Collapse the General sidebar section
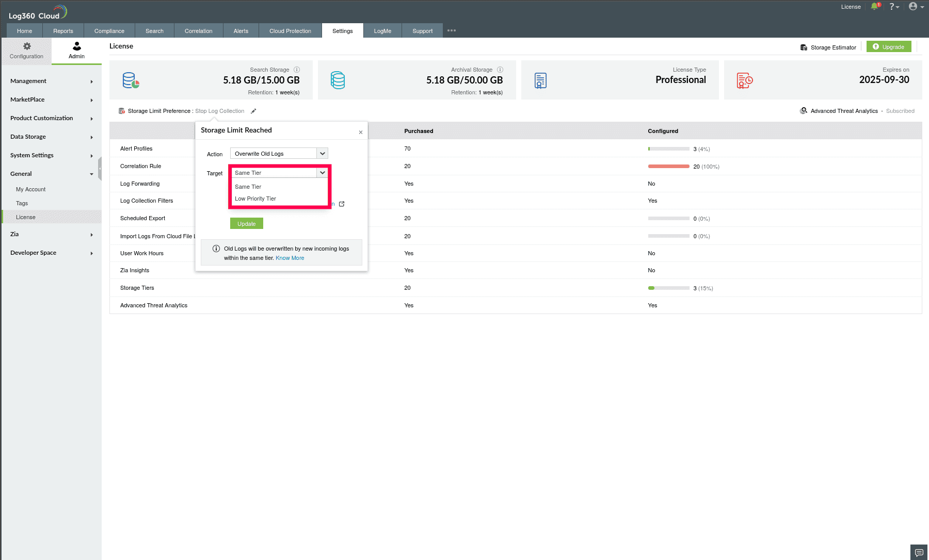The width and height of the screenshot is (929, 560). point(52,174)
